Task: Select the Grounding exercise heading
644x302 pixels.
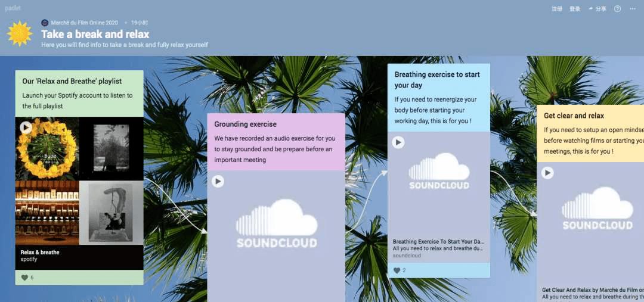Action: (x=245, y=124)
